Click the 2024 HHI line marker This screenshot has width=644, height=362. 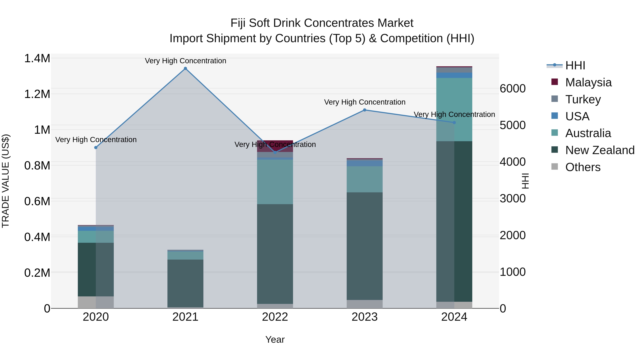454,123
